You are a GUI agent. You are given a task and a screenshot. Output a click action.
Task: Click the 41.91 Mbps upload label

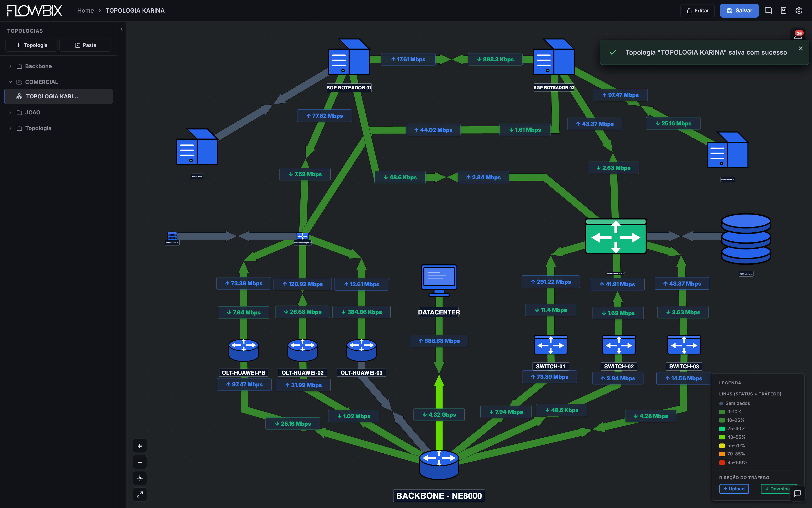[617, 284]
